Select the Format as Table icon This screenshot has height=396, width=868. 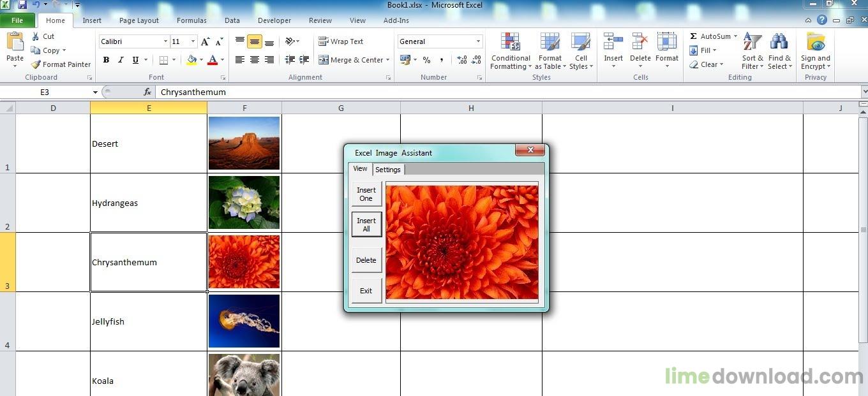550,42
